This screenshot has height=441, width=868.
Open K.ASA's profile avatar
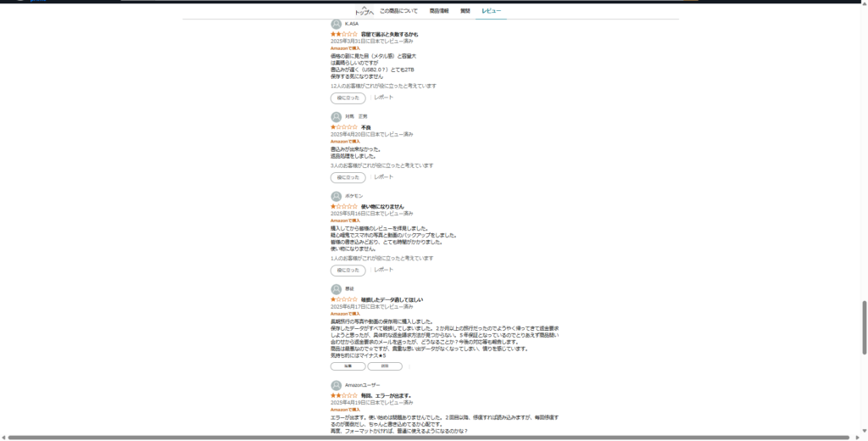pos(336,24)
